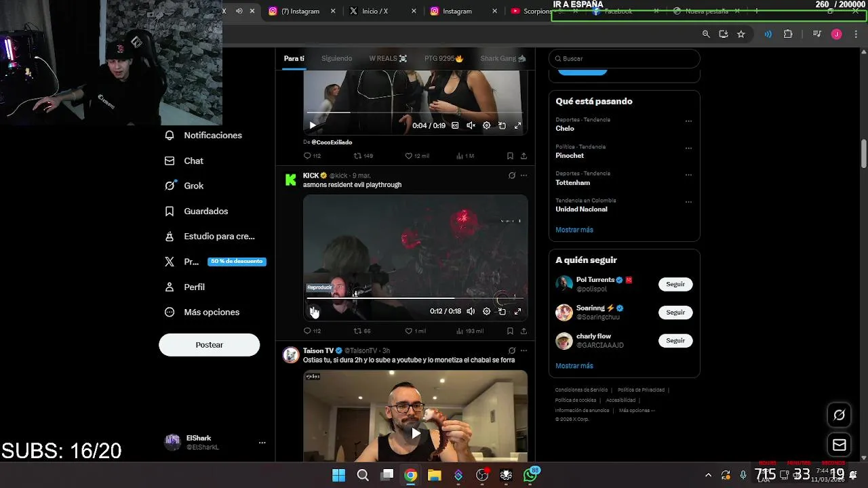The image size is (868, 488).
Task: Open the Chat sidebar item
Action: 184,161
